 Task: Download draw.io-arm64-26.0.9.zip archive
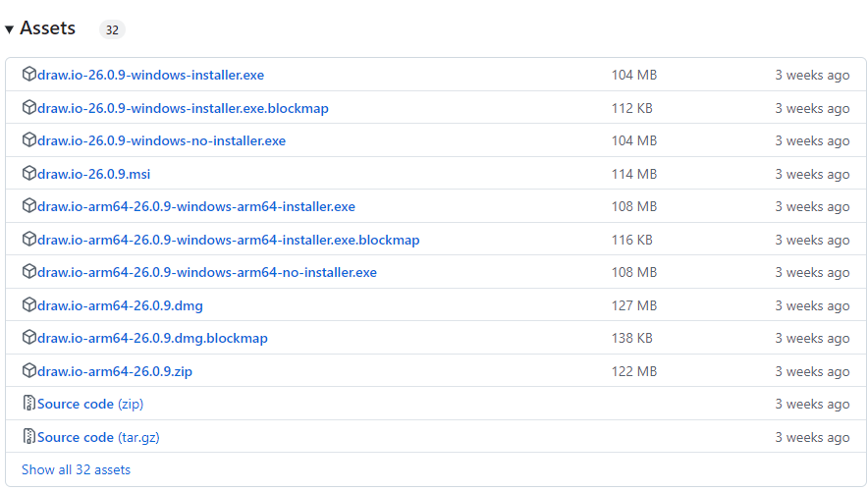[x=115, y=371]
